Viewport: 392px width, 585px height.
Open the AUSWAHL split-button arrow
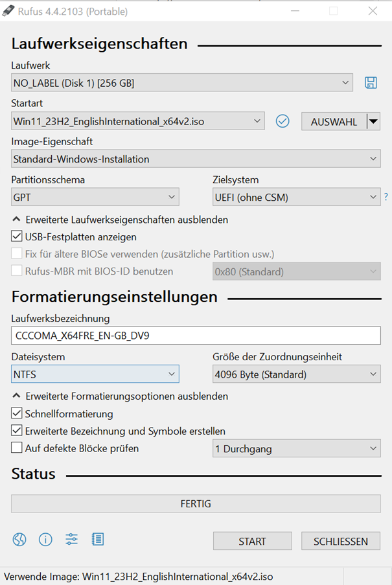pyautogui.click(x=373, y=122)
